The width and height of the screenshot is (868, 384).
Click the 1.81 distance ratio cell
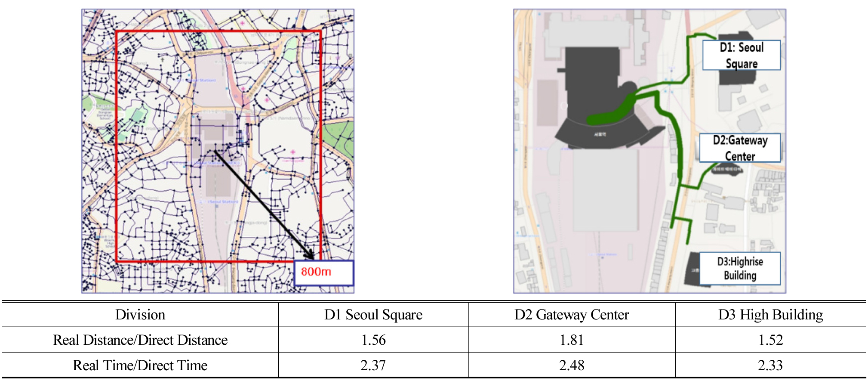[572, 340]
